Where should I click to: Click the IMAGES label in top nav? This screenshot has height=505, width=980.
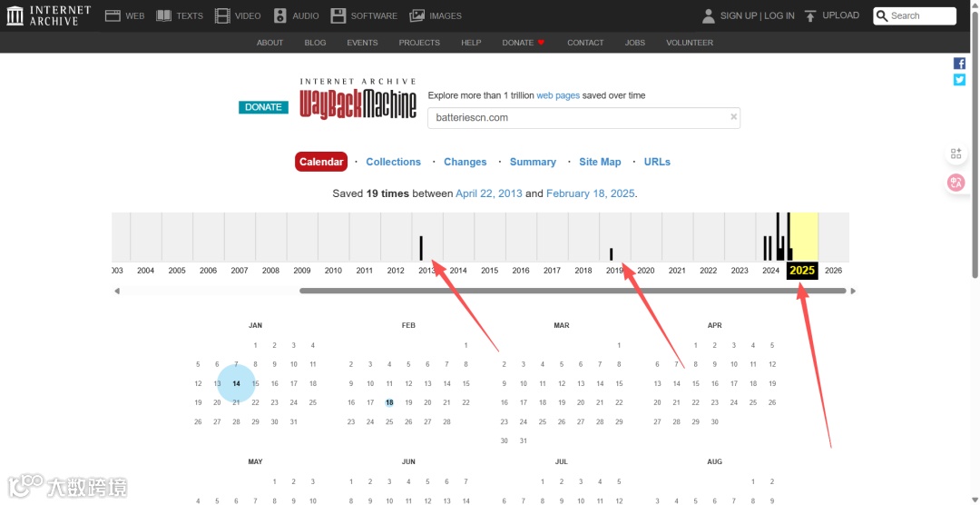pyautogui.click(x=446, y=15)
